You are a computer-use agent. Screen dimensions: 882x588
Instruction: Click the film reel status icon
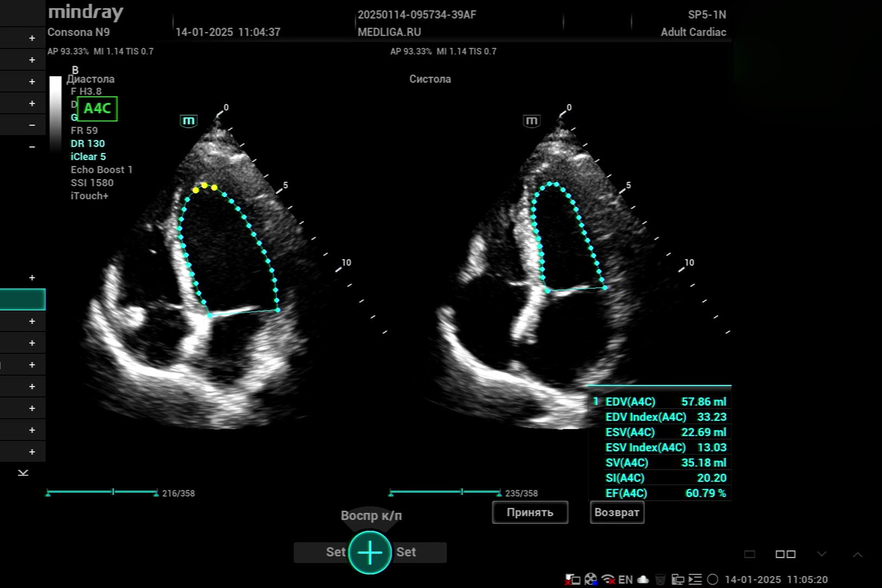(591, 580)
